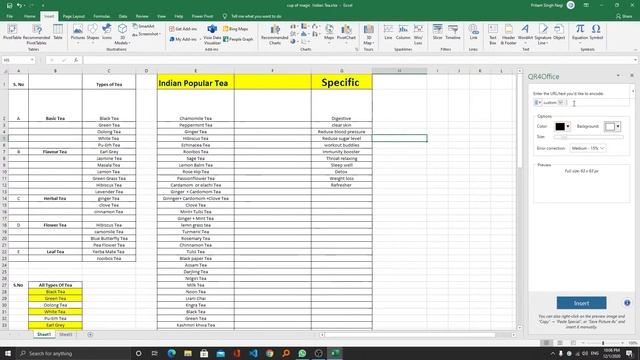Open the Background color dropdown arrow
The image size is (640, 360).
pos(618,127)
